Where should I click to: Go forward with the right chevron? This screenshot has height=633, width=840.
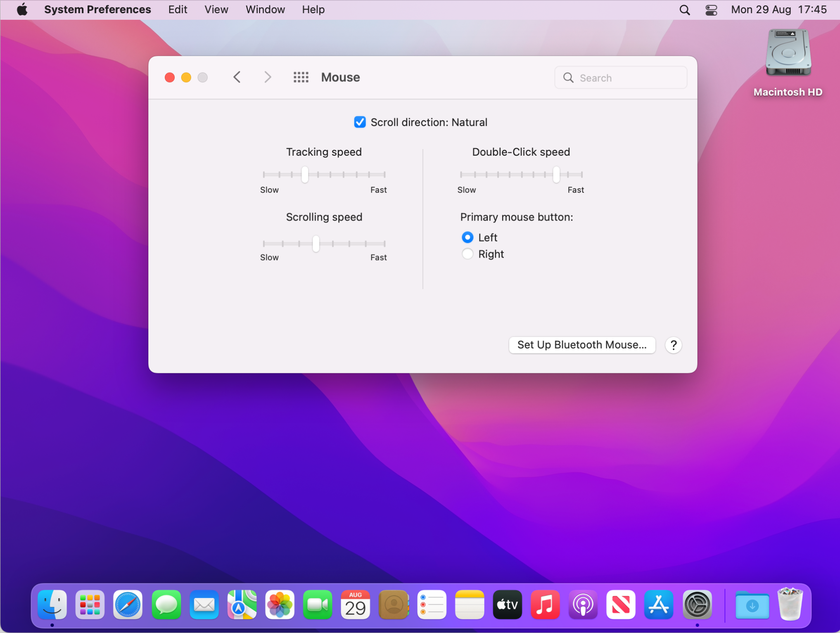(268, 77)
